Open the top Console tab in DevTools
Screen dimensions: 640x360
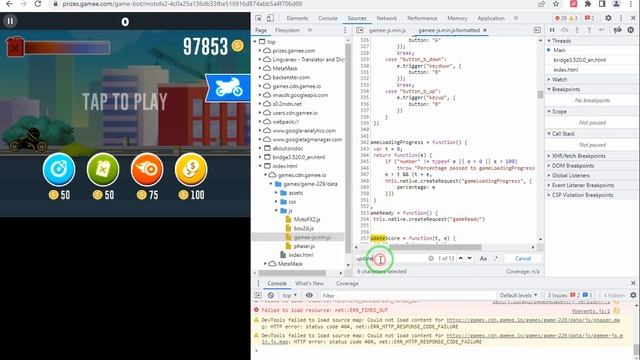click(x=328, y=18)
